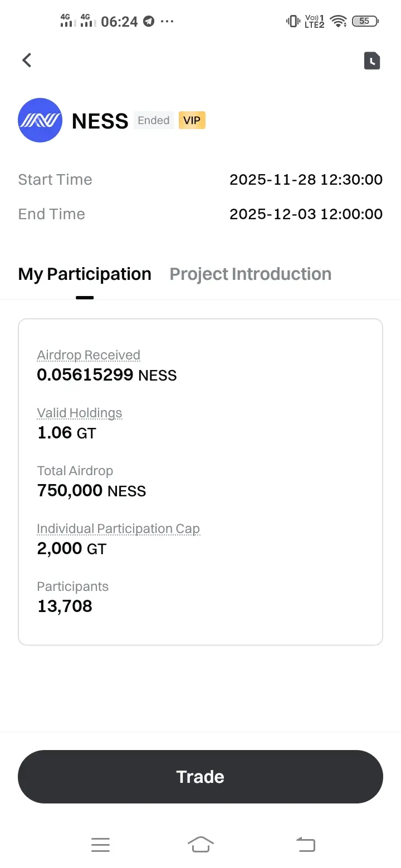Tap the Telegram notification icon

pos(148,22)
